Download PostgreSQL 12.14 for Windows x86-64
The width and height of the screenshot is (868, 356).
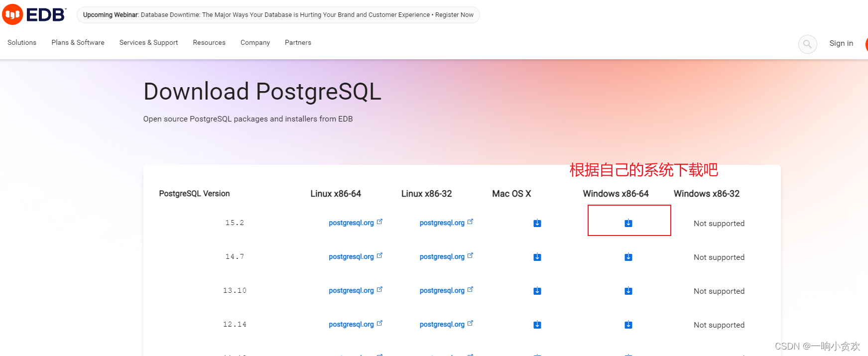click(x=628, y=325)
